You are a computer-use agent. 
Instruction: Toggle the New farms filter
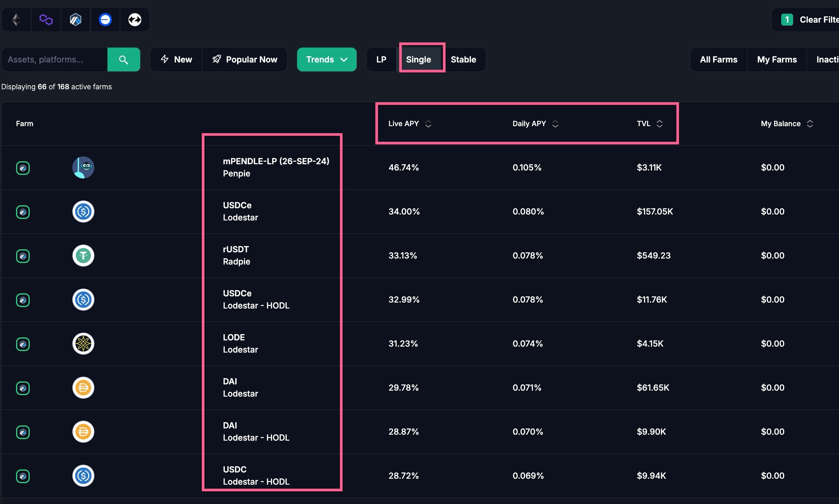[x=176, y=60]
